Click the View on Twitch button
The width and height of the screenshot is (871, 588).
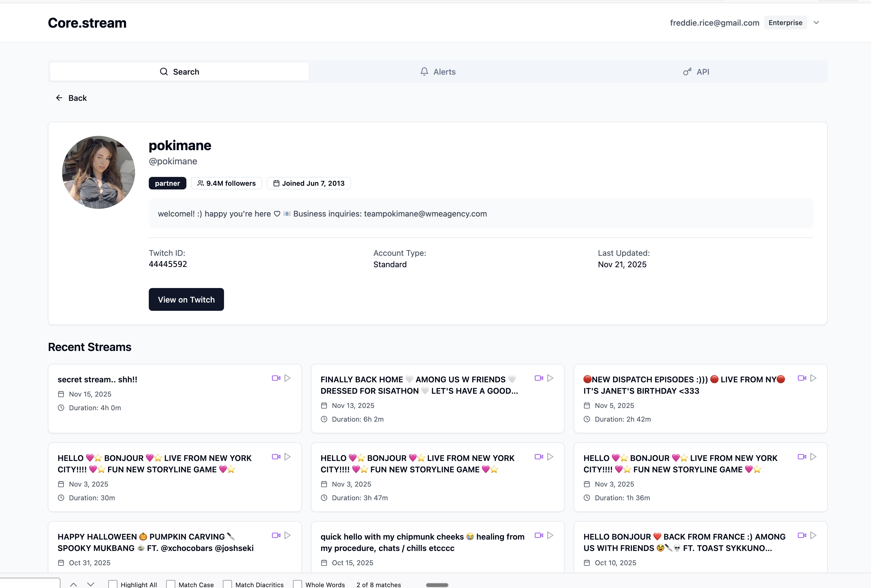point(186,299)
